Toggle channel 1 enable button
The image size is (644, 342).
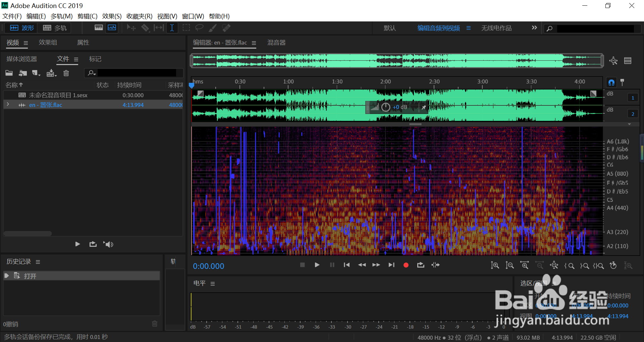tap(633, 98)
